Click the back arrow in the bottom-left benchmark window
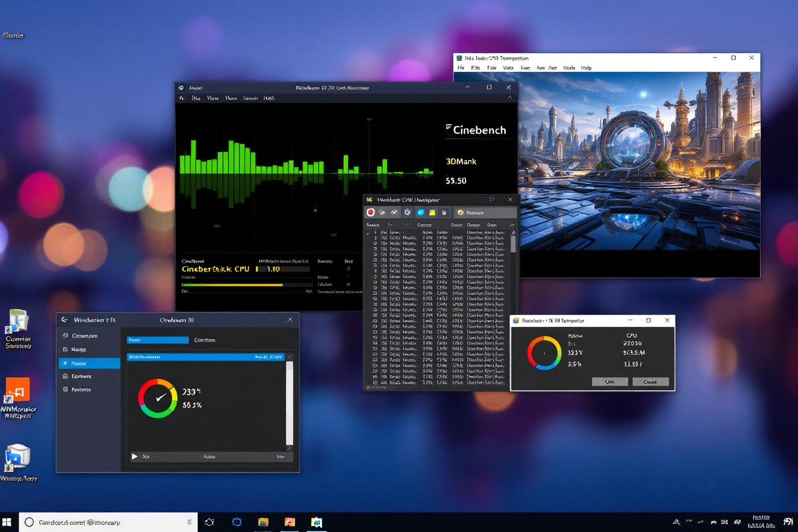This screenshot has width=798, height=532. coord(64,320)
